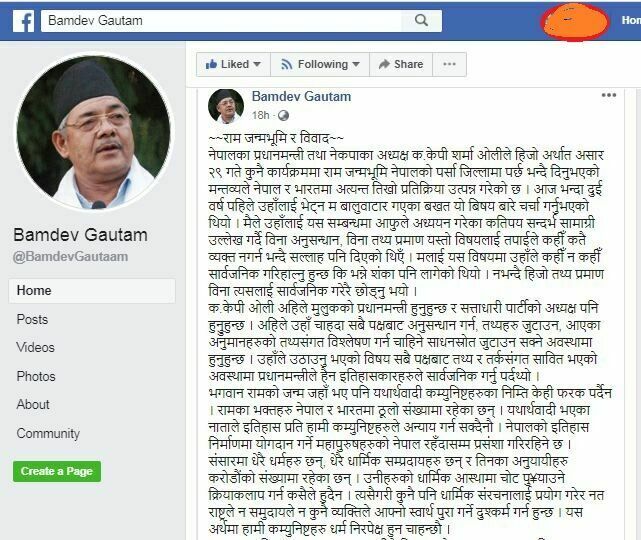Expand the Following dropdown arrow

pyautogui.click(x=356, y=64)
